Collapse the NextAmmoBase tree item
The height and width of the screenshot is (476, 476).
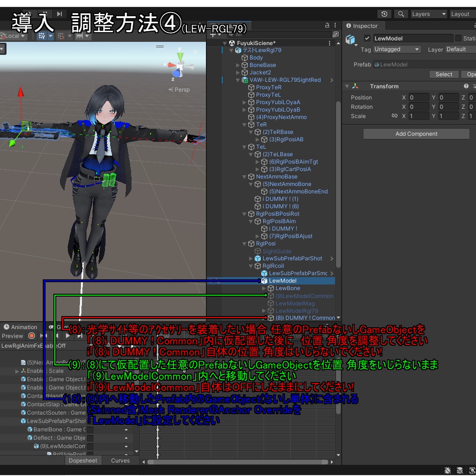(245, 177)
